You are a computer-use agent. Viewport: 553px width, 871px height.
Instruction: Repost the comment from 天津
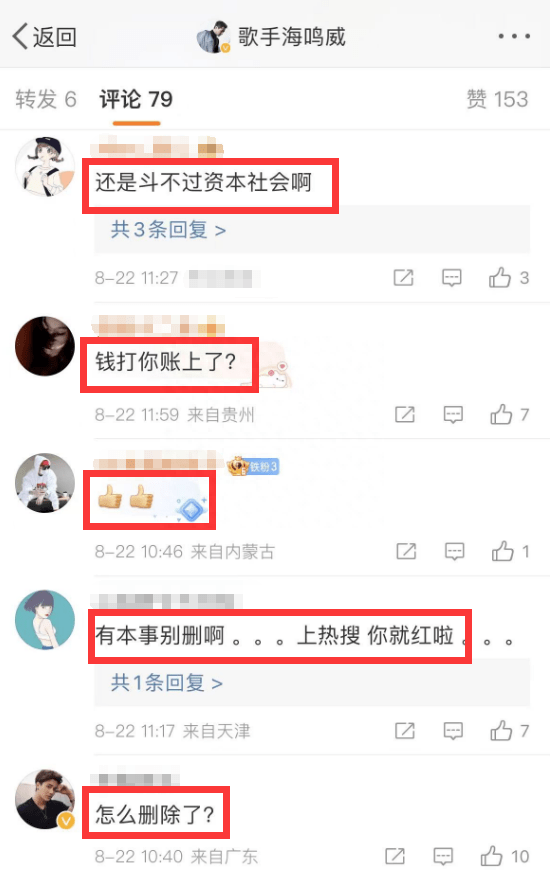coord(405,730)
